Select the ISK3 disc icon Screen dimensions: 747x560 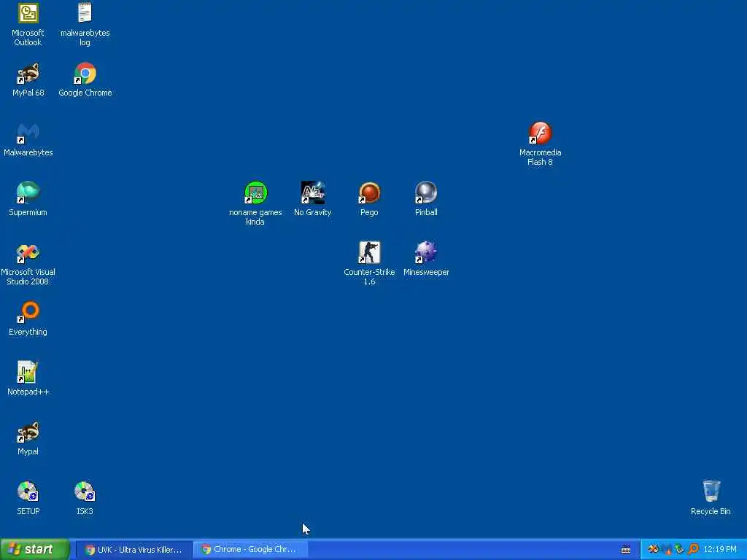(x=85, y=498)
